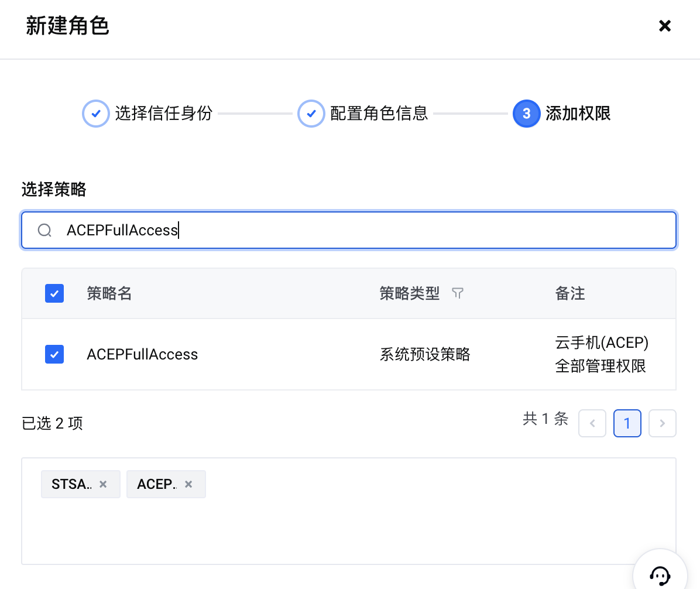700x589 pixels.
Task: Click the 选择信任身份 step label
Action: click(x=163, y=114)
